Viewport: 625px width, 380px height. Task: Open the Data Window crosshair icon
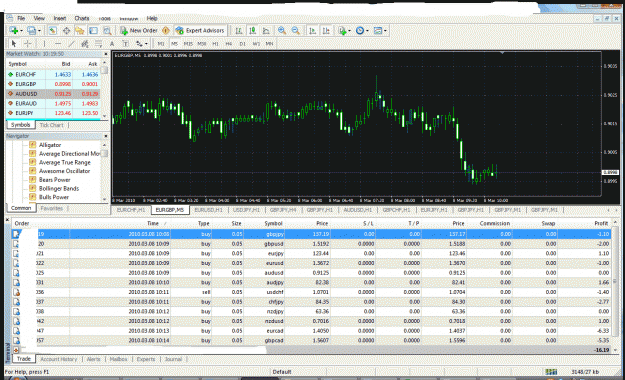66,31
